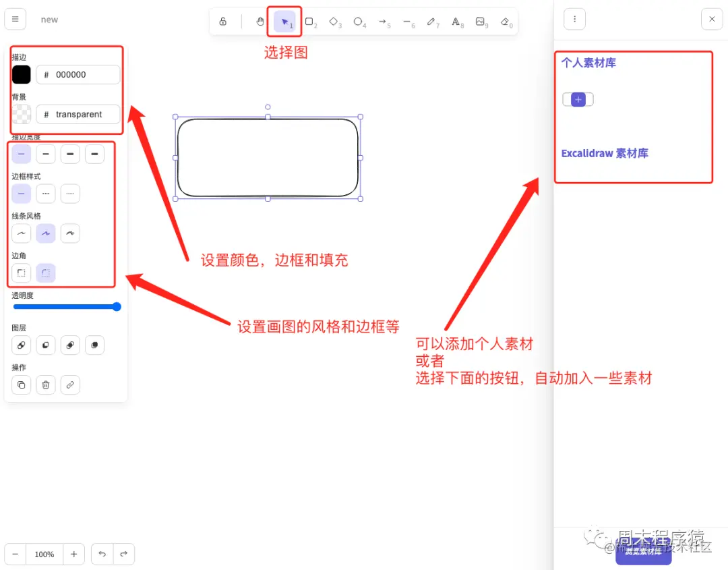Bring shape forward one layer
This screenshot has width=728, height=570.
[x=70, y=345]
